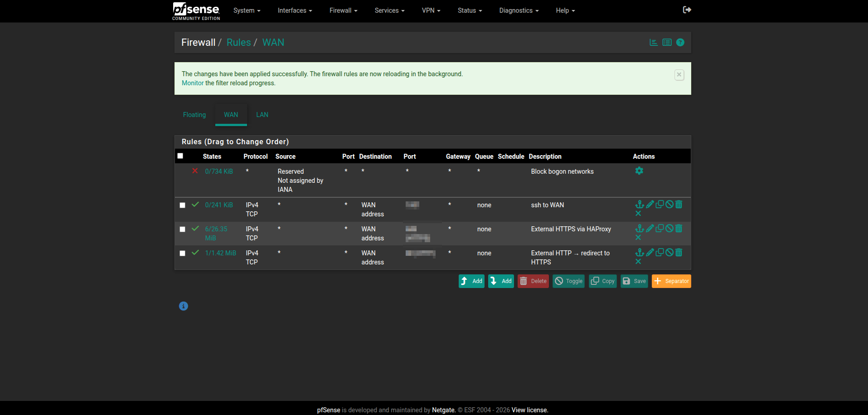Delete the External HTTP redirect to HTTPS rule
This screenshot has height=415, width=868.
click(x=679, y=253)
